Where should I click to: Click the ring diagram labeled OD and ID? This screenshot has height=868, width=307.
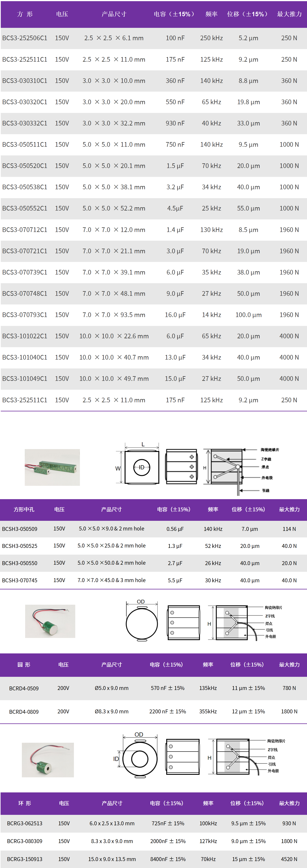140,759
